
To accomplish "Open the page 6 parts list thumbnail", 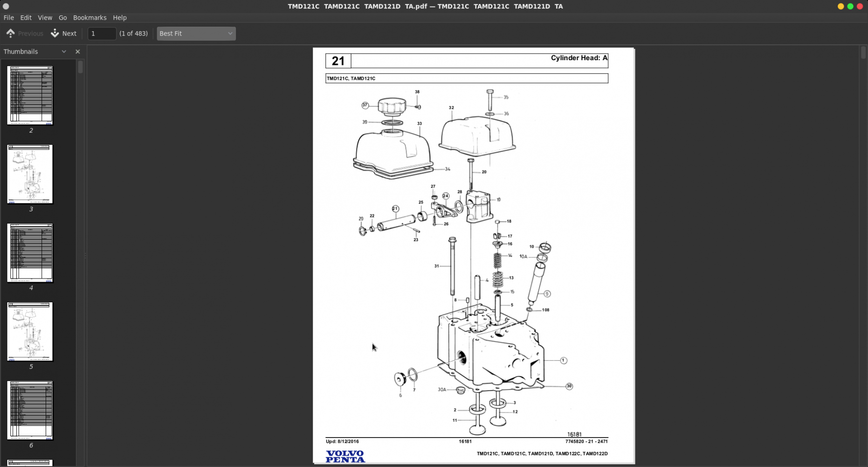I will coord(30,410).
